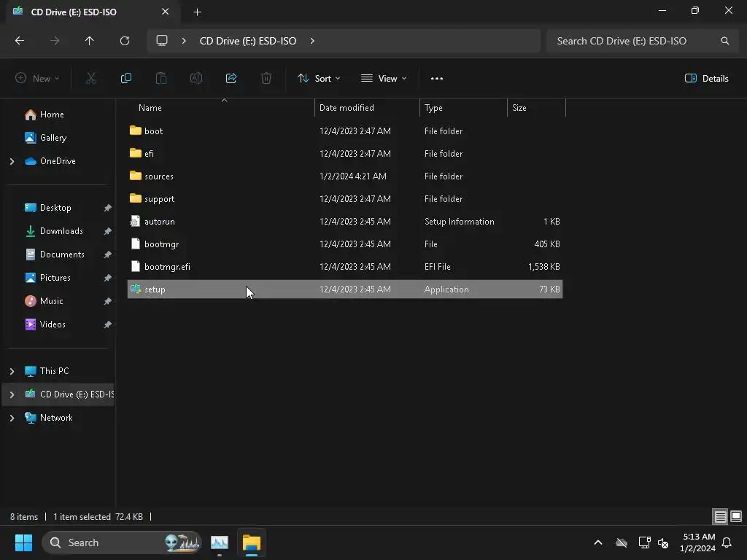Navigate up one folder level
The height and width of the screenshot is (560, 747).
pos(89,41)
